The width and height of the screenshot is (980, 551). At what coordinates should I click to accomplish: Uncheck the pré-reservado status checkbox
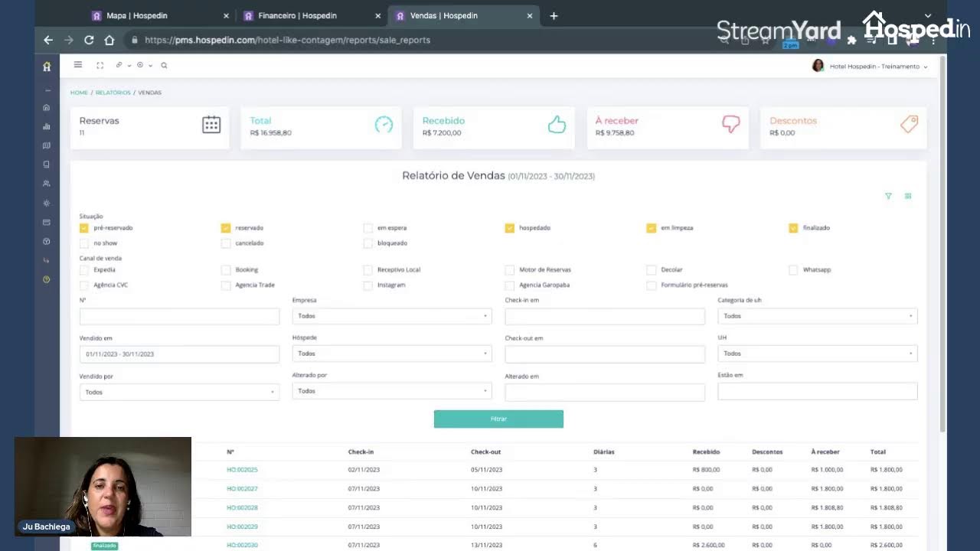coord(84,228)
